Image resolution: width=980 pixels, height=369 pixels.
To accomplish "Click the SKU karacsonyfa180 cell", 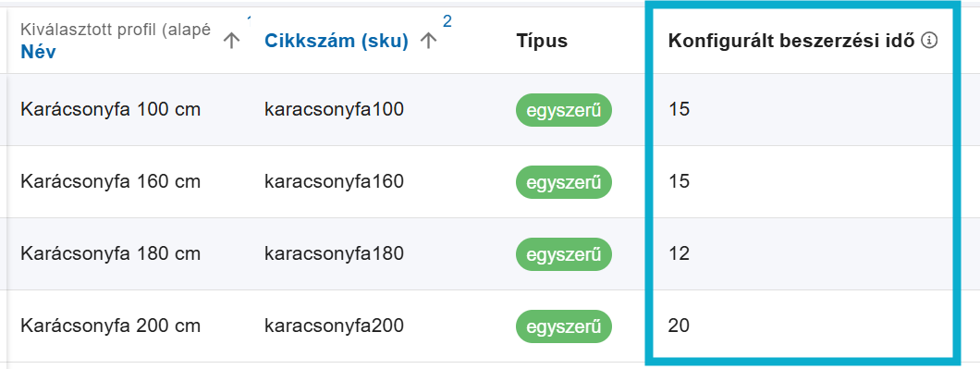I will click(334, 253).
